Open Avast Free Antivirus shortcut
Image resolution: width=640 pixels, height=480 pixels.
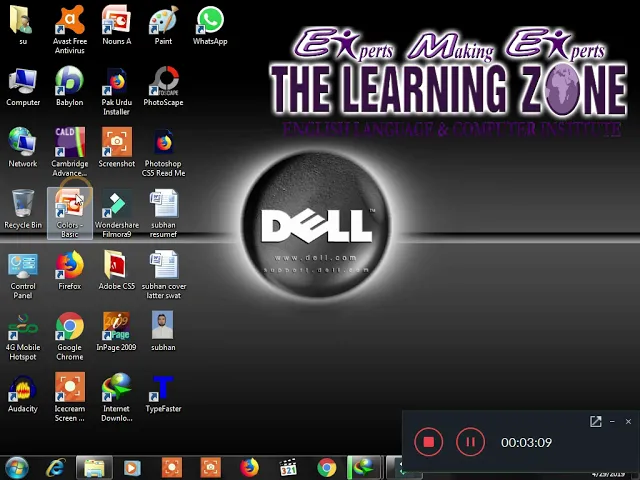[x=70, y=29]
